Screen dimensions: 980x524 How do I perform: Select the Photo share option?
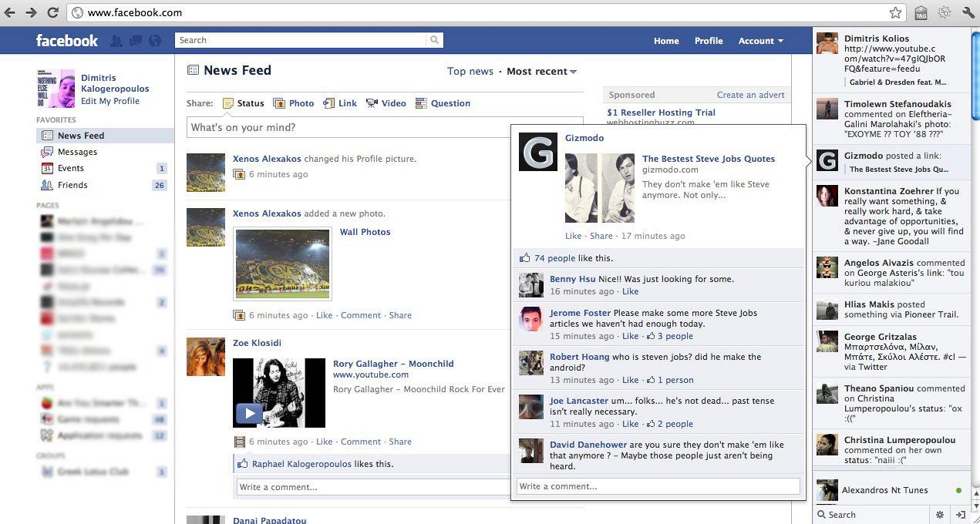[x=294, y=103]
